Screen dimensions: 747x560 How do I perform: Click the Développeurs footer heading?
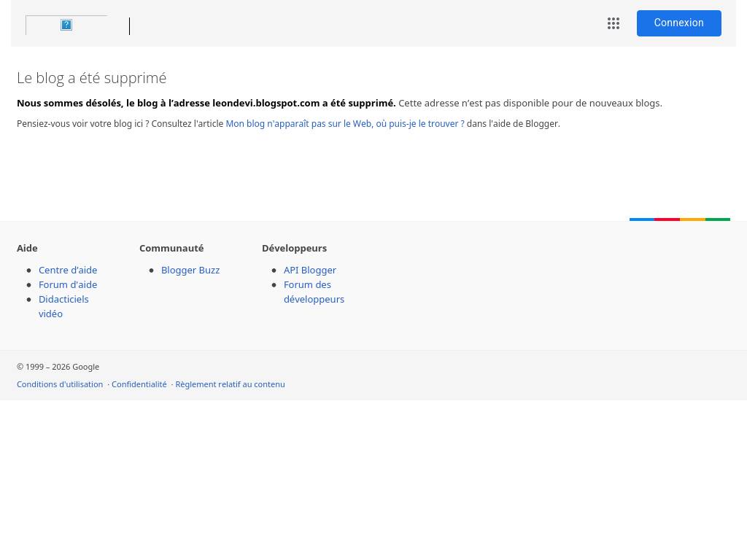coord(294,248)
